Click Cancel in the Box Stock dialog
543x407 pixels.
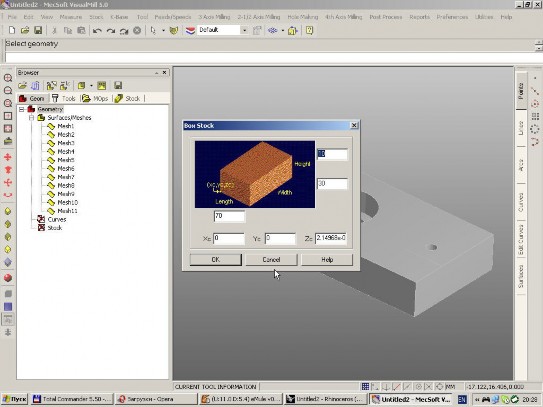(271, 259)
